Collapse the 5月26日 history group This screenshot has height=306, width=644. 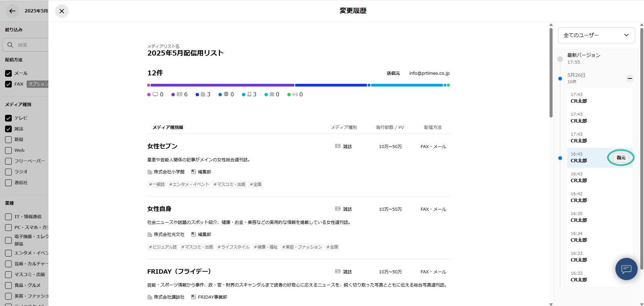[630, 78]
